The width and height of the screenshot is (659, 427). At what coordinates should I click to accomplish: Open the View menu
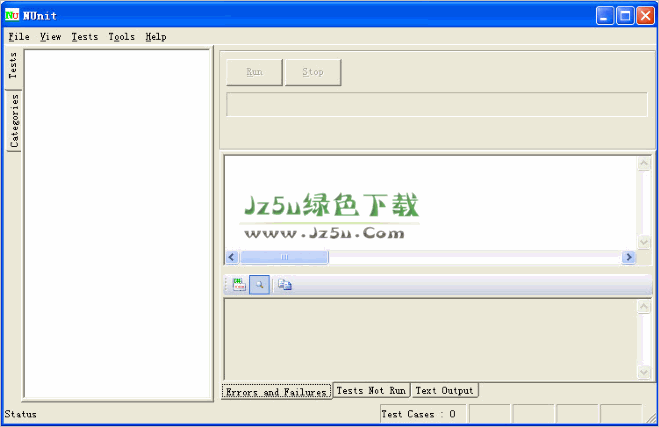(x=50, y=37)
